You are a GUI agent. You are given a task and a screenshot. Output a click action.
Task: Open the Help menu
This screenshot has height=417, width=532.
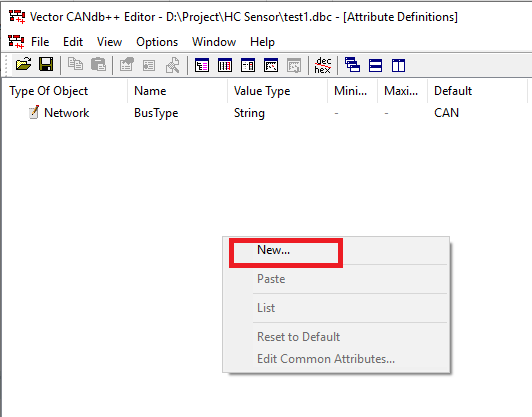[x=262, y=42]
